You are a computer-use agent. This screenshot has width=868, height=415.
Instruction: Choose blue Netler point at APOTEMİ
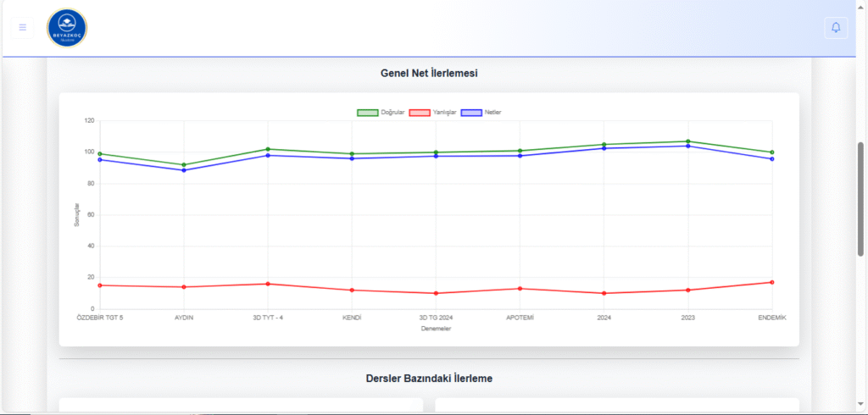pyautogui.click(x=520, y=156)
